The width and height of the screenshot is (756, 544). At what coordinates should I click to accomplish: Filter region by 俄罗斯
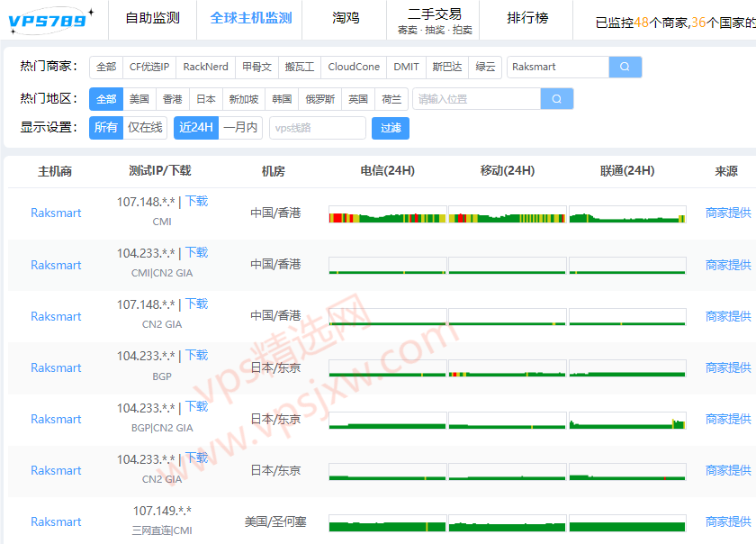[320, 99]
